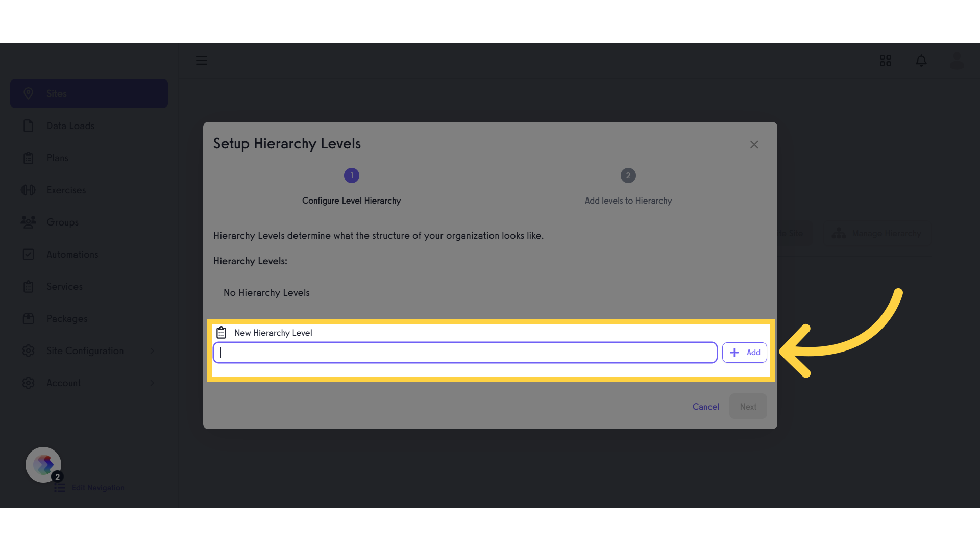Select the Services sidebar icon

click(29, 286)
